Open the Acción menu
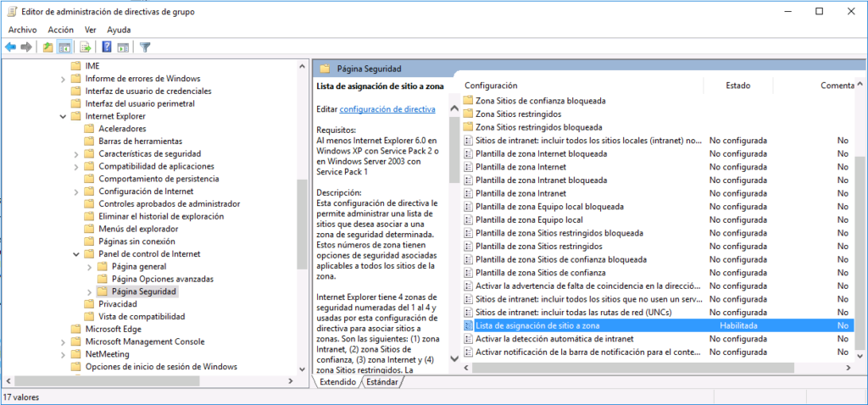 [x=60, y=30]
